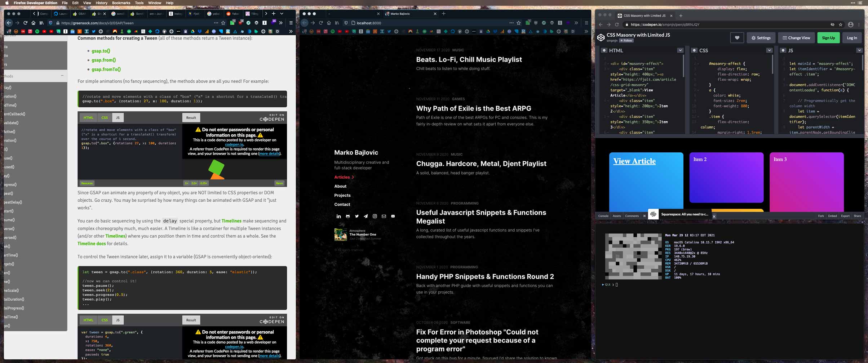The width and height of the screenshot is (868, 363).
Task: Click magenta Item 3 card in preview
Action: pos(807,182)
